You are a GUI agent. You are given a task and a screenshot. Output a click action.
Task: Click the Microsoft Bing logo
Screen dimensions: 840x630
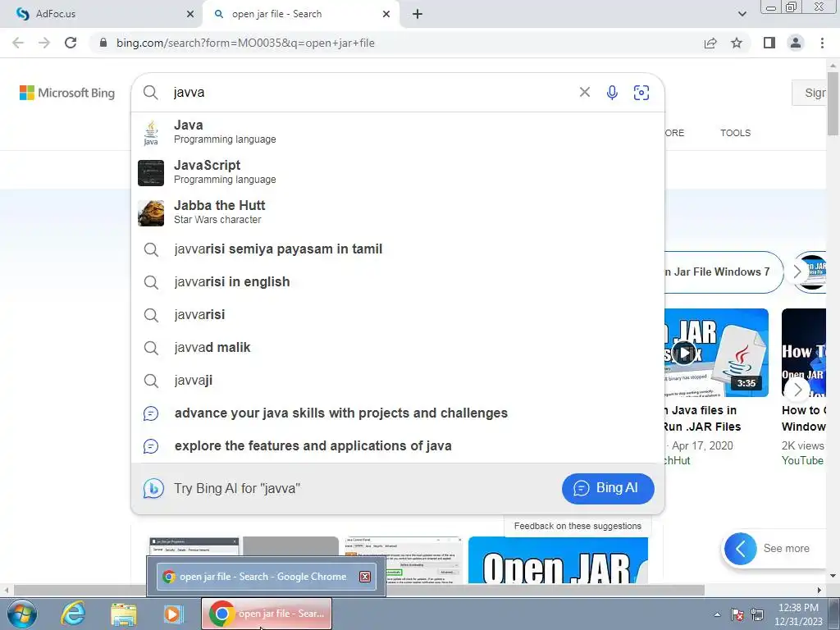67,93
